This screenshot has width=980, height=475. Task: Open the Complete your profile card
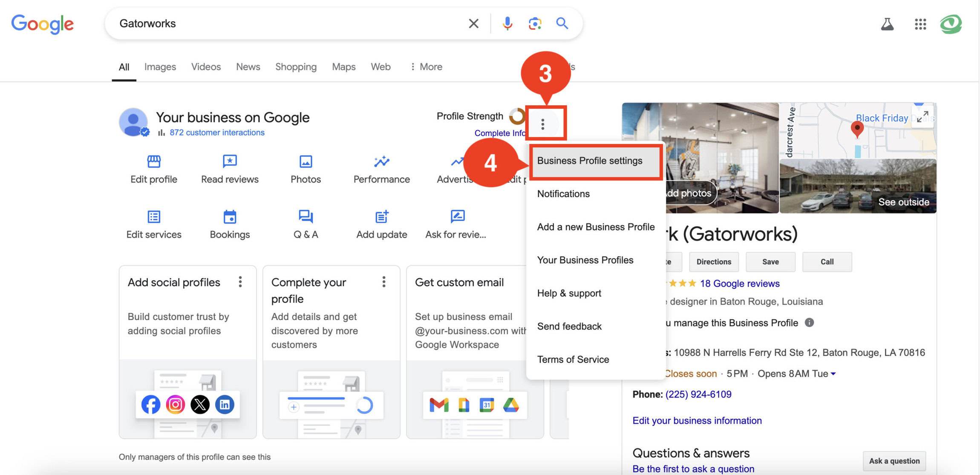click(x=331, y=352)
